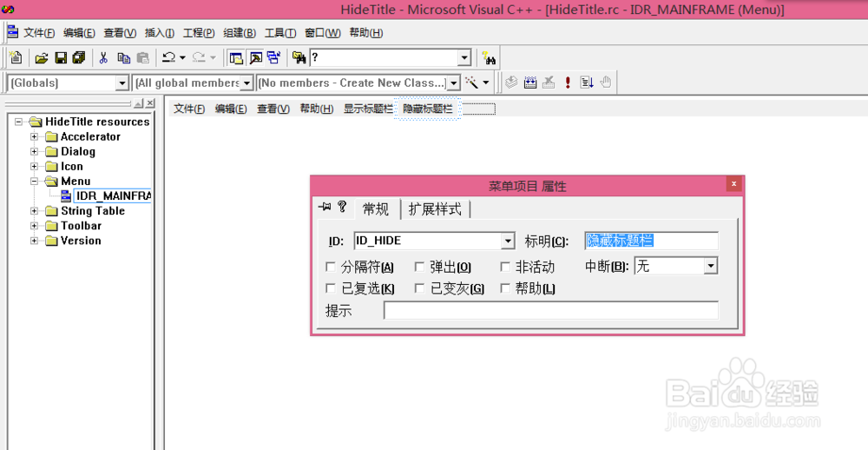
Task: Select 显示标题栏 item in menu editor
Action: [x=368, y=109]
